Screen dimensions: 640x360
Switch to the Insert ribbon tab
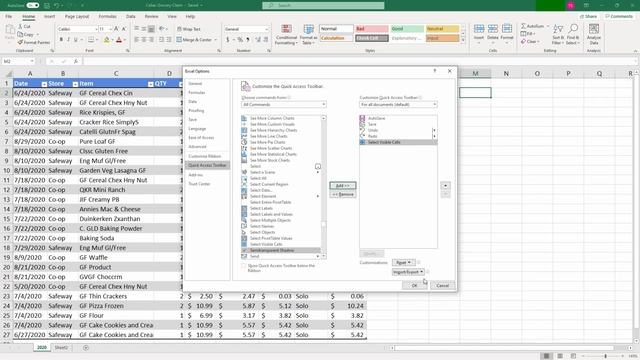click(49, 16)
